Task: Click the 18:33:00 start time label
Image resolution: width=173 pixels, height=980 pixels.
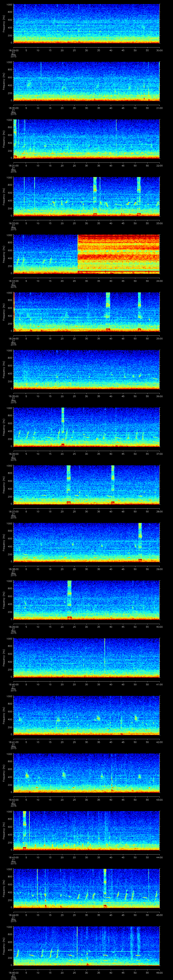Action: (13, 281)
